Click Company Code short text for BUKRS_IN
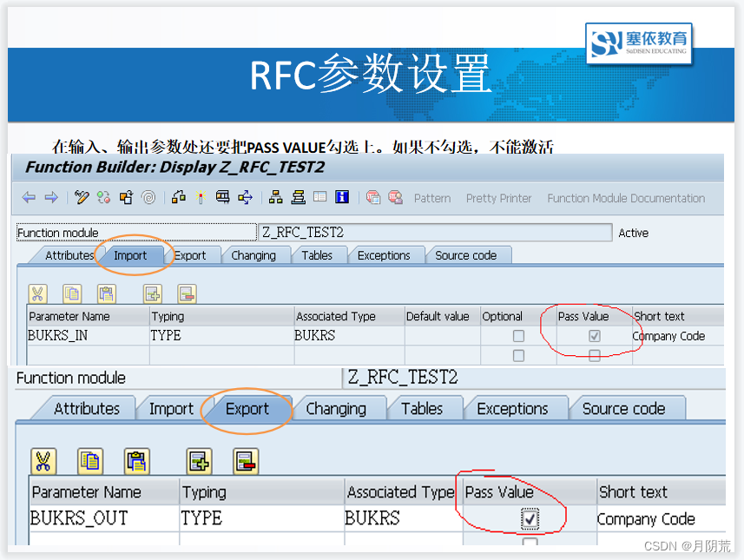This screenshot has width=744, height=560. point(668,336)
